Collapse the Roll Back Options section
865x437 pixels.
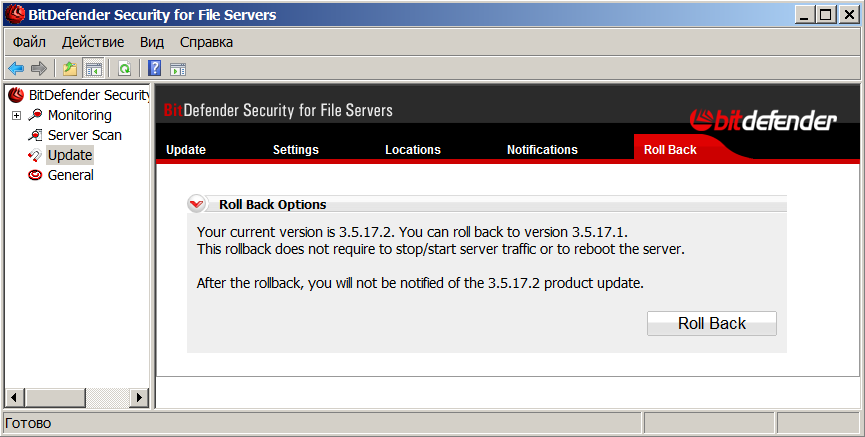click(x=197, y=204)
